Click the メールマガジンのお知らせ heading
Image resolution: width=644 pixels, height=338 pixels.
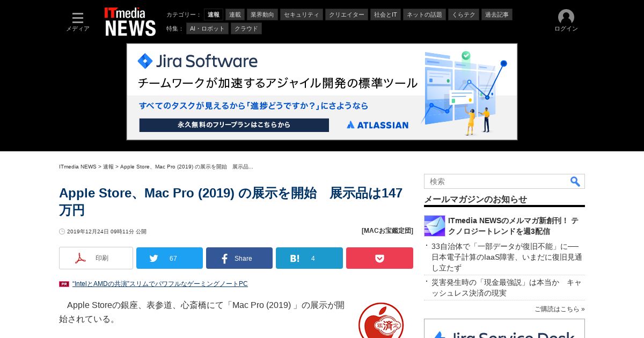point(475,199)
